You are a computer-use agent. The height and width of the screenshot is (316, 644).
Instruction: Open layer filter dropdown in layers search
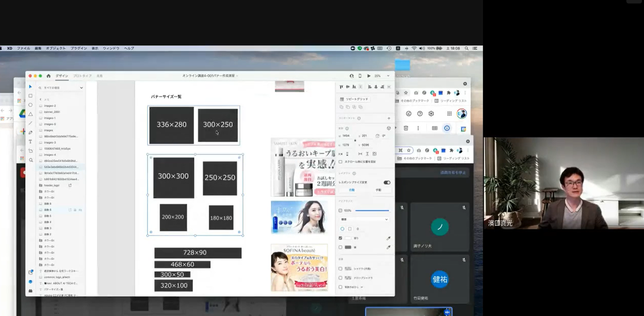click(x=81, y=88)
